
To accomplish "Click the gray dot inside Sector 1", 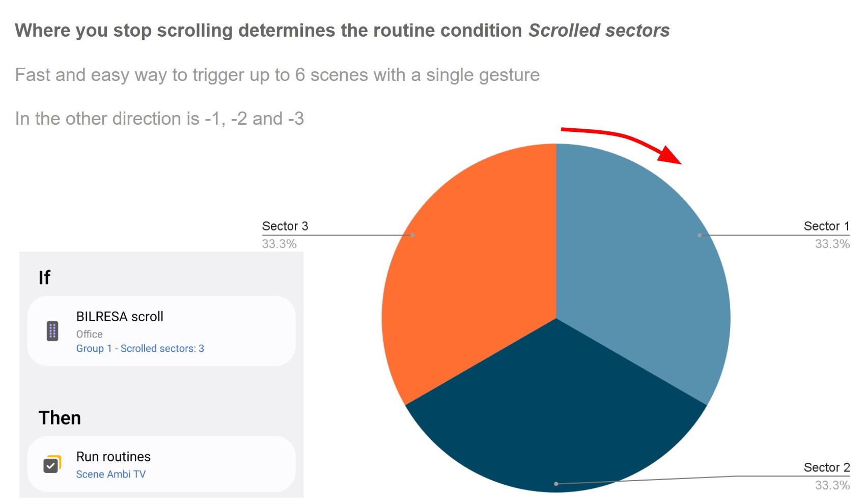I will pos(700,235).
